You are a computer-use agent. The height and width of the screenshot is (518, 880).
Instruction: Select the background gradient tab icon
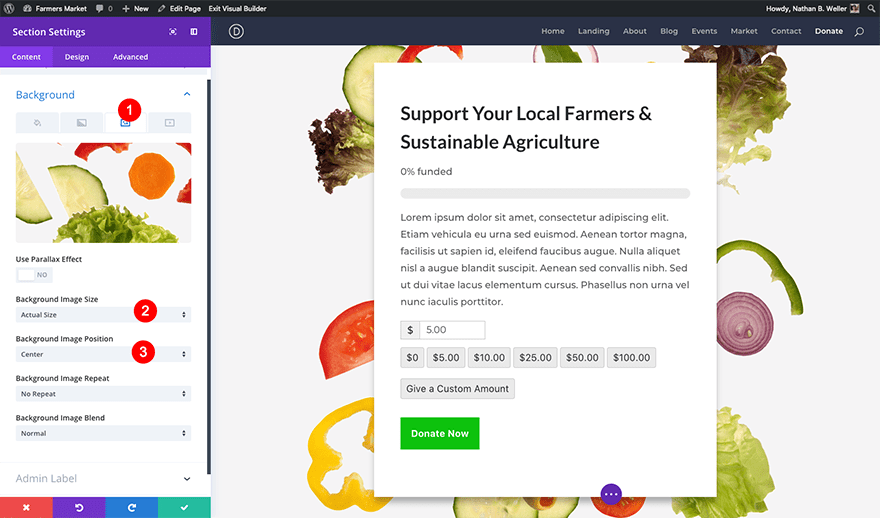coord(81,123)
